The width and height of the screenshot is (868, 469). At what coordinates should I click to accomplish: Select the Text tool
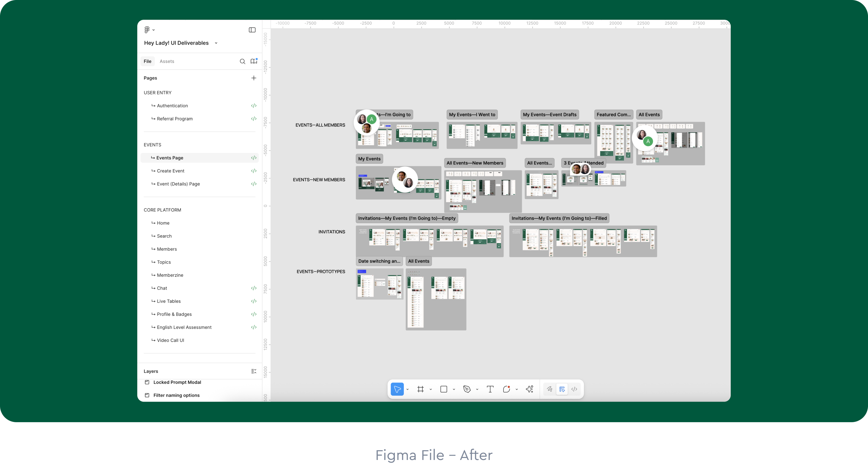[490, 389]
